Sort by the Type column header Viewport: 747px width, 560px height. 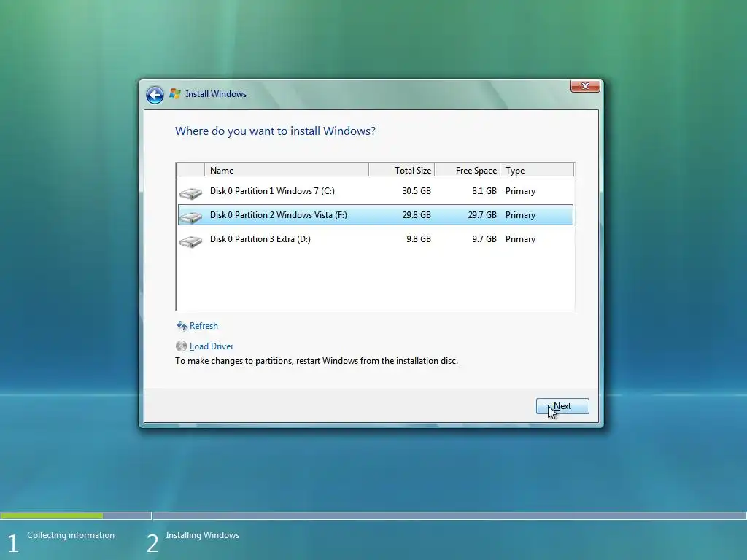tap(537, 170)
